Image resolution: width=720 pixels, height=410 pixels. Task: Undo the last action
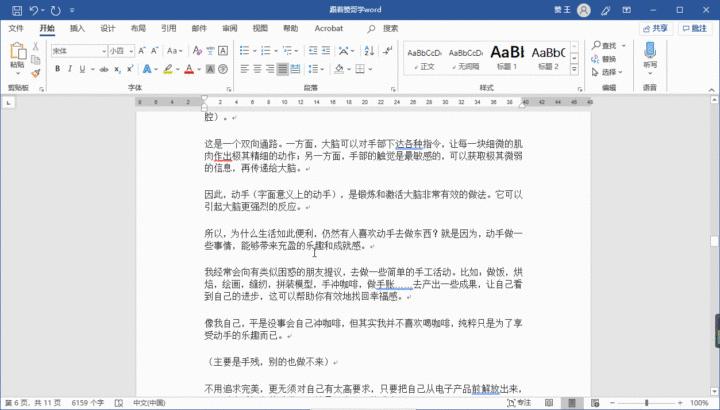34,10
